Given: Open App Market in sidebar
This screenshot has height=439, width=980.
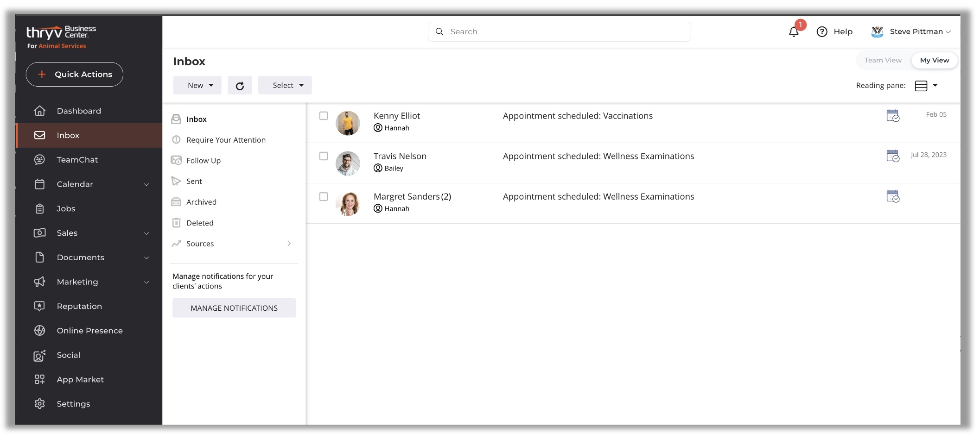Looking at the screenshot, I should click(x=89, y=380).
